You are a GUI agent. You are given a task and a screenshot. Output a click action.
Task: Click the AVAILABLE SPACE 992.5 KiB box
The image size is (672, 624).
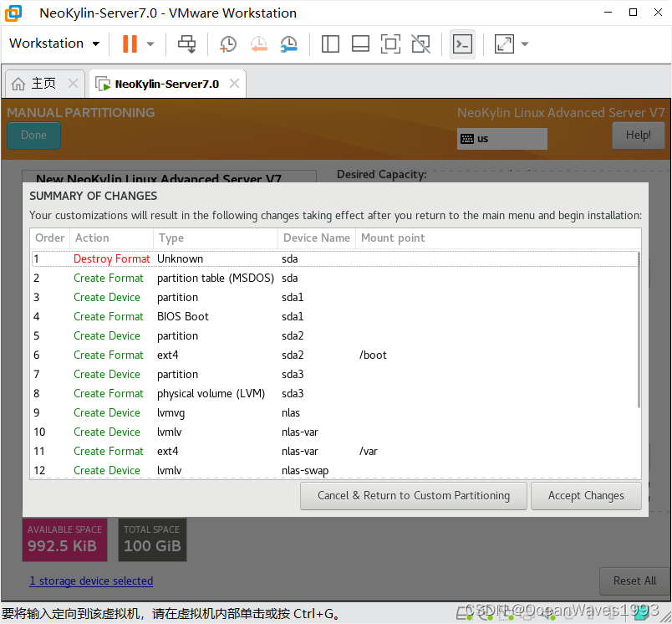[x=64, y=540]
